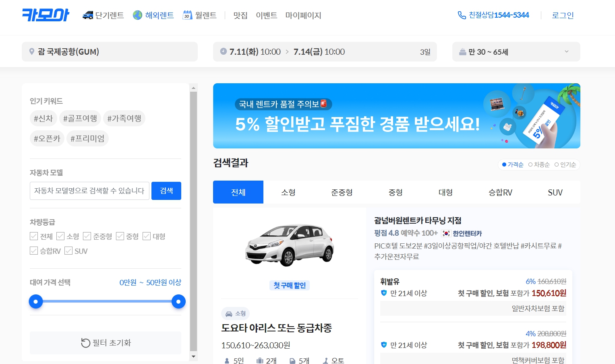Toggle the 승합RV checkbox off
This screenshot has height=364, width=615.
(x=34, y=251)
